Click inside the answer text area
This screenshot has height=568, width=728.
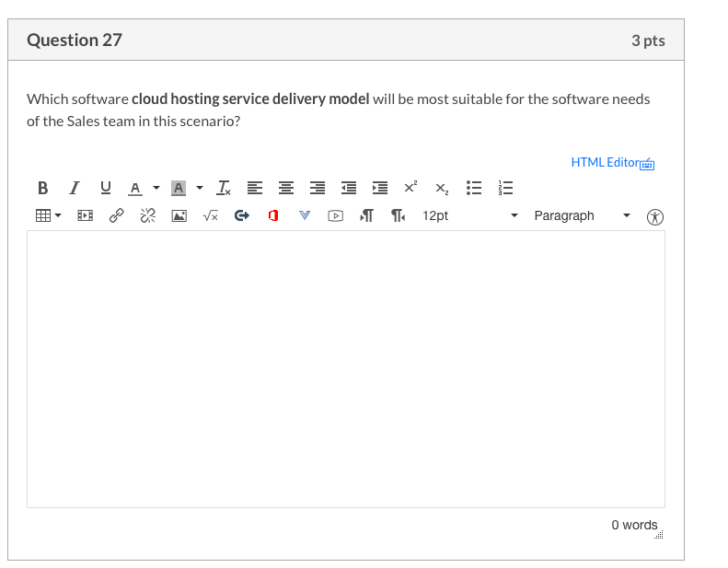pyautogui.click(x=346, y=369)
